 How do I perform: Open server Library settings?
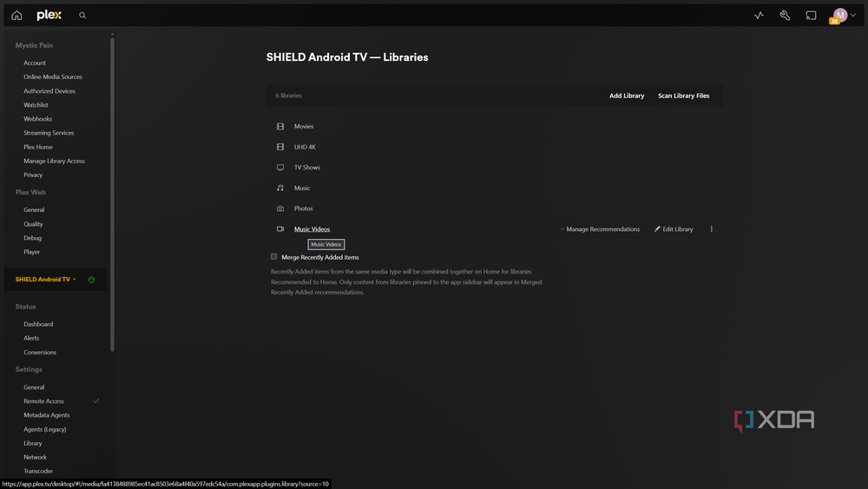coord(33,443)
